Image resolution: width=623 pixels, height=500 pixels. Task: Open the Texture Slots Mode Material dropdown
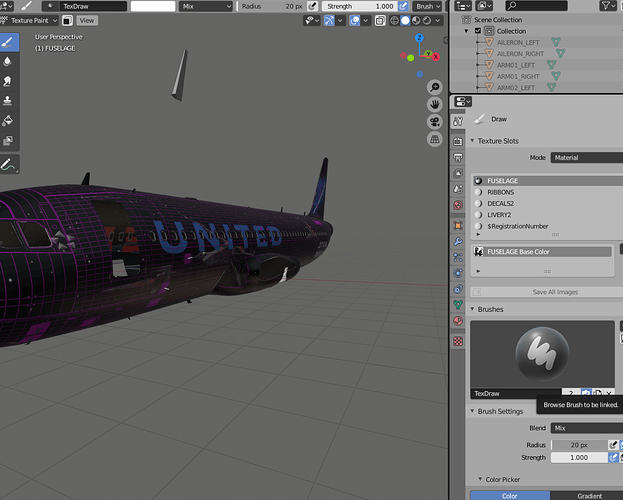click(586, 157)
